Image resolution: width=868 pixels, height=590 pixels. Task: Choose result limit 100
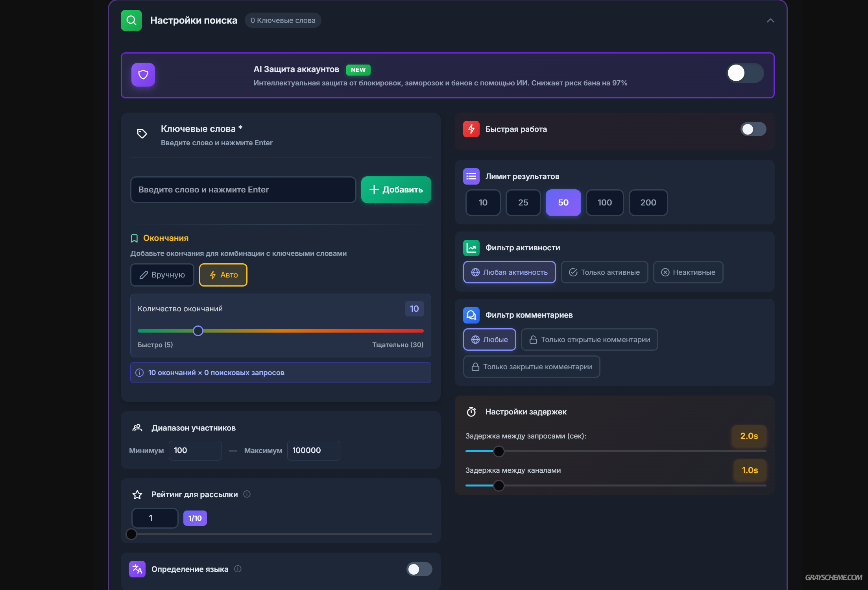[x=604, y=203]
